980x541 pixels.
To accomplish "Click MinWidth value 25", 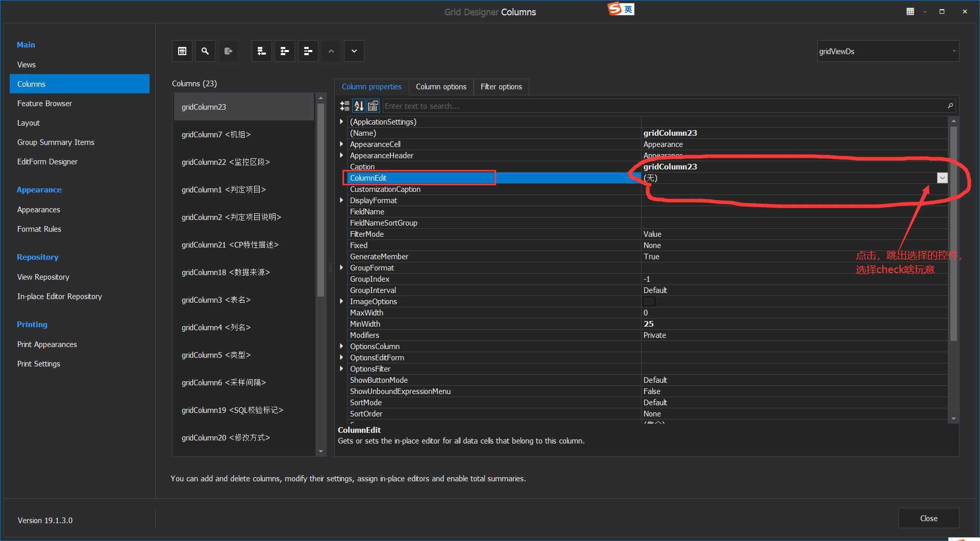I will (x=648, y=324).
